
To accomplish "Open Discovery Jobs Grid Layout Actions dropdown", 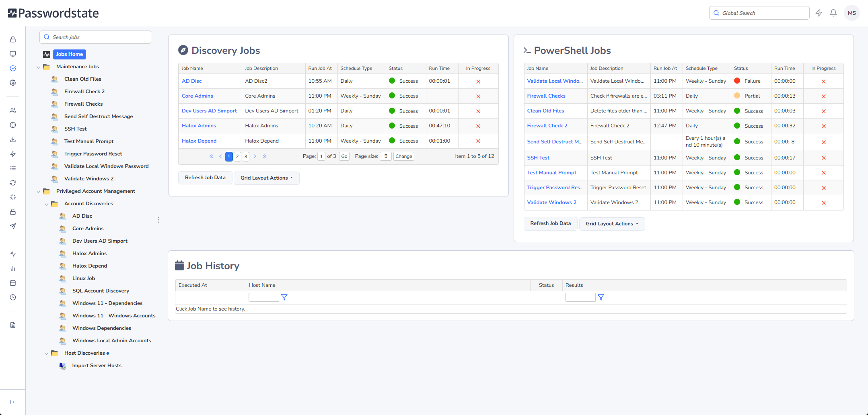I will (x=266, y=178).
